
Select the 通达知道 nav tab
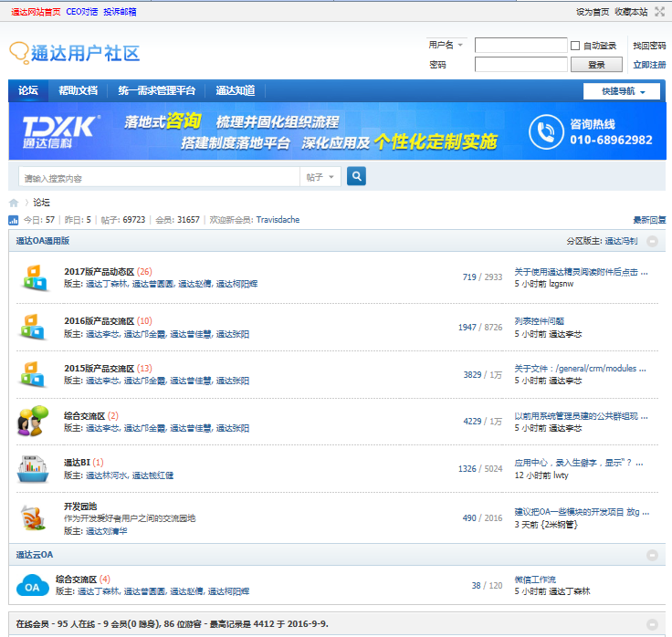click(236, 90)
